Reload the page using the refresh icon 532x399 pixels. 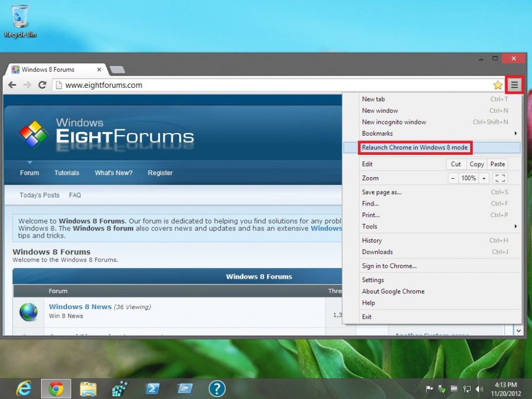click(43, 85)
